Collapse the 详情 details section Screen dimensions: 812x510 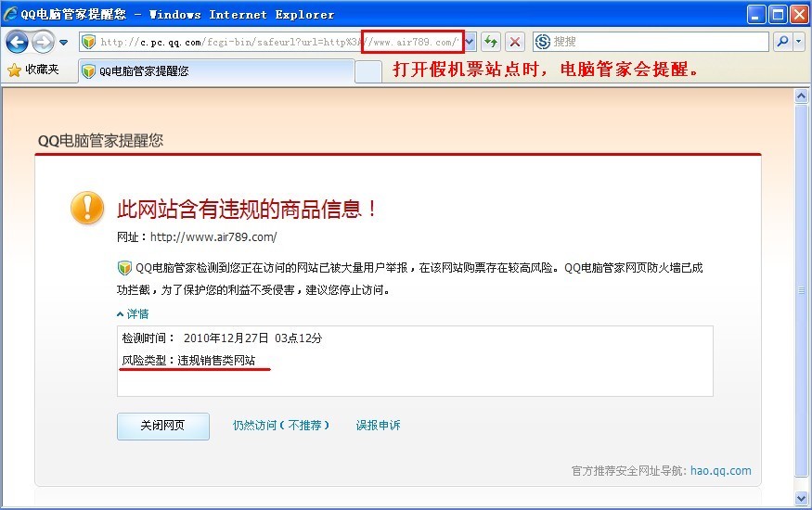coord(133,314)
